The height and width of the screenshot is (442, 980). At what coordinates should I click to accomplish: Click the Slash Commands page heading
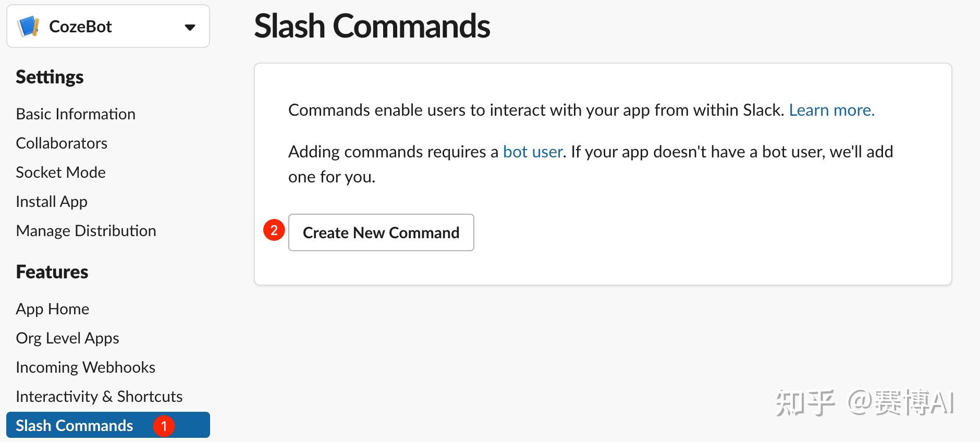pos(372,26)
